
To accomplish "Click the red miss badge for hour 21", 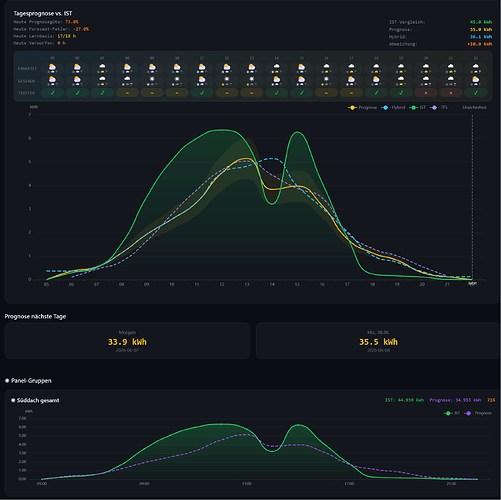I will [x=451, y=93].
